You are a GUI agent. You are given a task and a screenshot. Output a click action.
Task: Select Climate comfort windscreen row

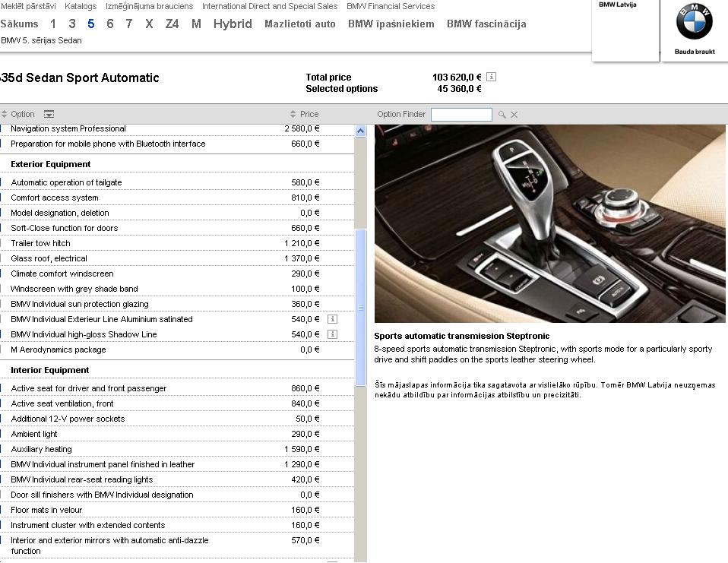coord(177,274)
